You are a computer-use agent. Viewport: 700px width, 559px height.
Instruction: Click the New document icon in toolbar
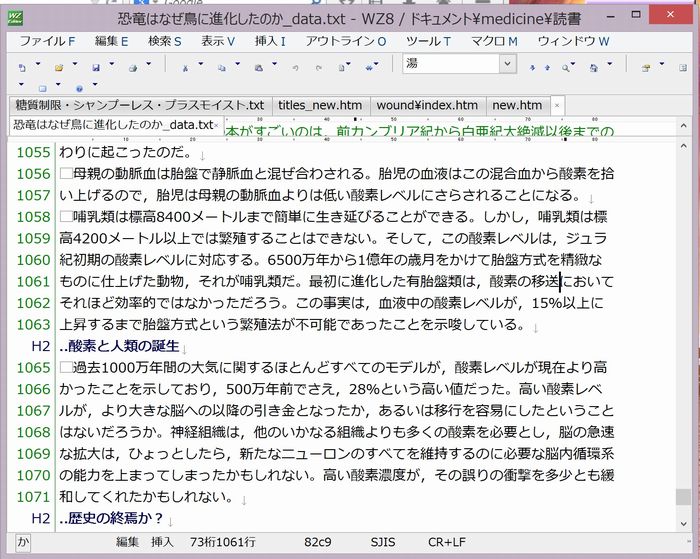[22, 67]
